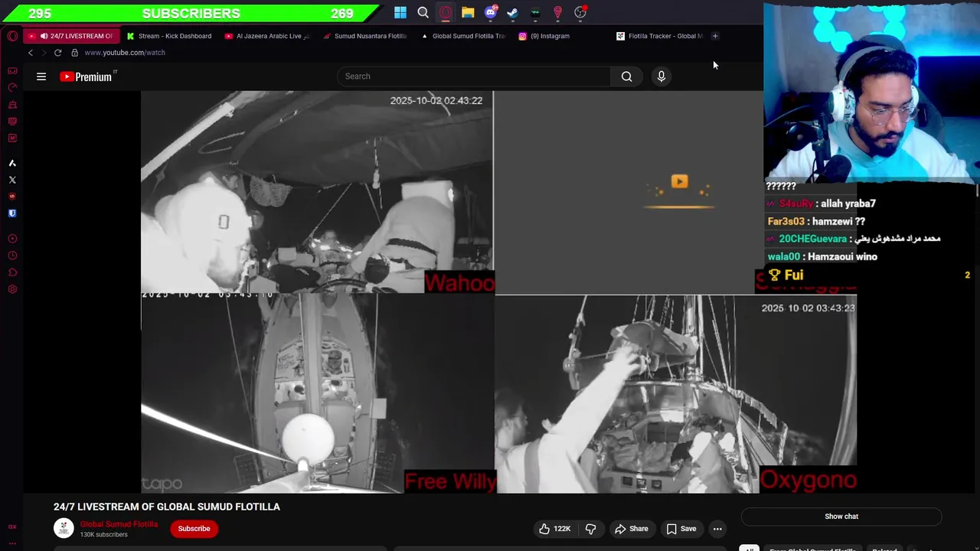
Task: Open Extensions cube icon in sidebar
Action: [12, 272]
